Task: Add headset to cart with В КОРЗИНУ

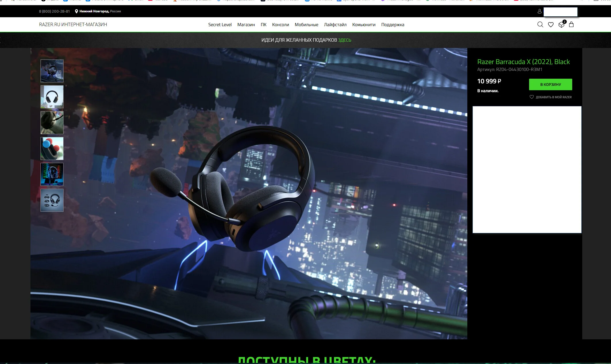Action: (x=551, y=84)
